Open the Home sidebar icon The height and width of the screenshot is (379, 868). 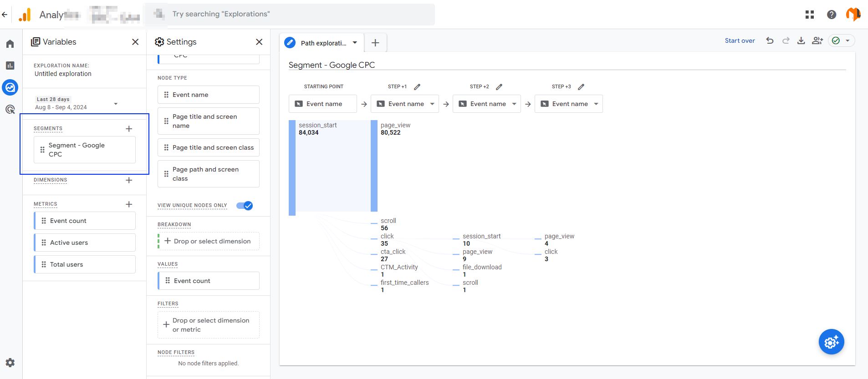click(10, 44)
